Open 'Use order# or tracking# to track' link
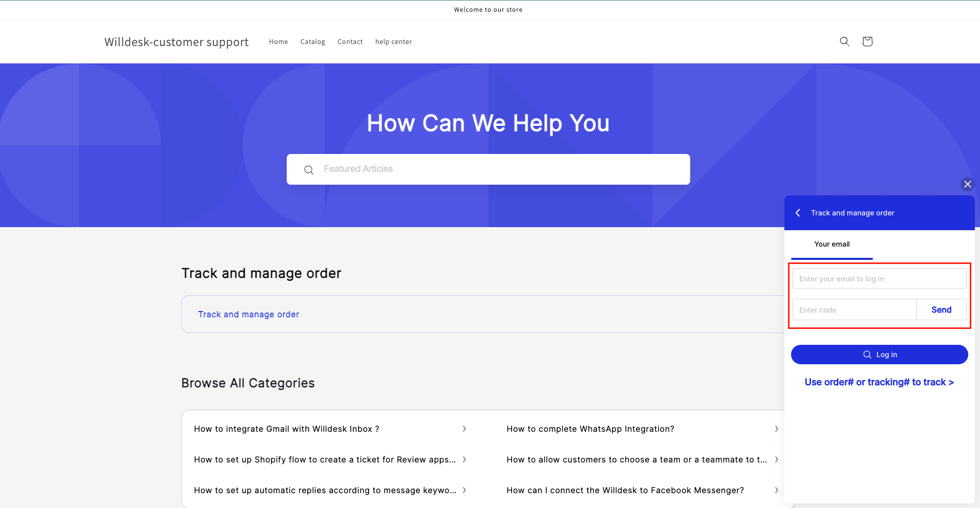 tap(879, 382)
